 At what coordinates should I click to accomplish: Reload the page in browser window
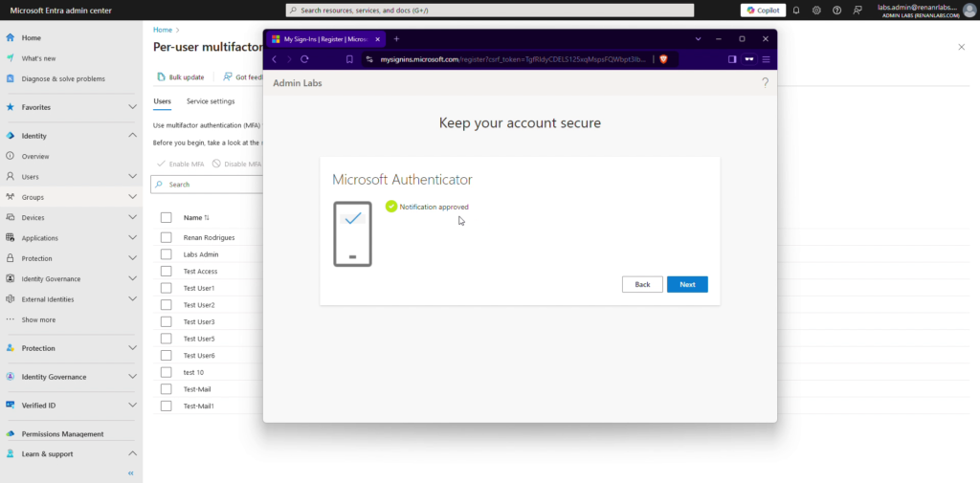(x=304, y=59)
